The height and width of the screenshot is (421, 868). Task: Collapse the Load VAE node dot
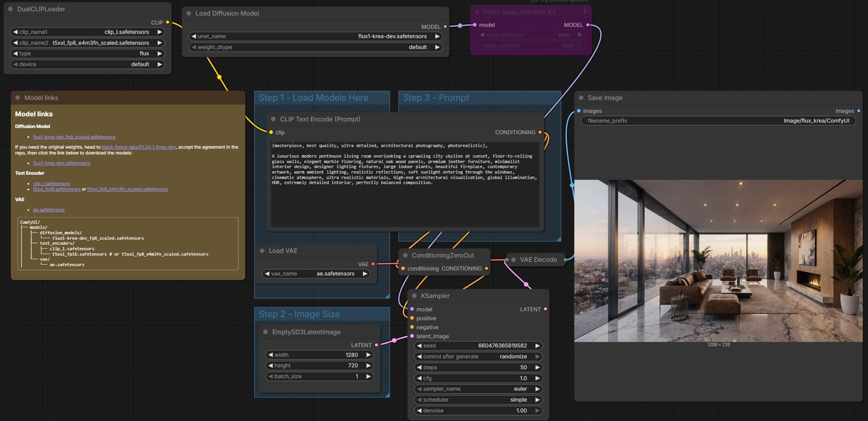coord(262,251)
